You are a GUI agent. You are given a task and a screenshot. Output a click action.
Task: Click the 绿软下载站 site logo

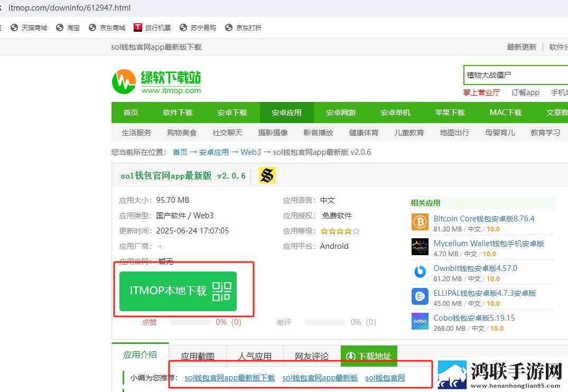156,82
